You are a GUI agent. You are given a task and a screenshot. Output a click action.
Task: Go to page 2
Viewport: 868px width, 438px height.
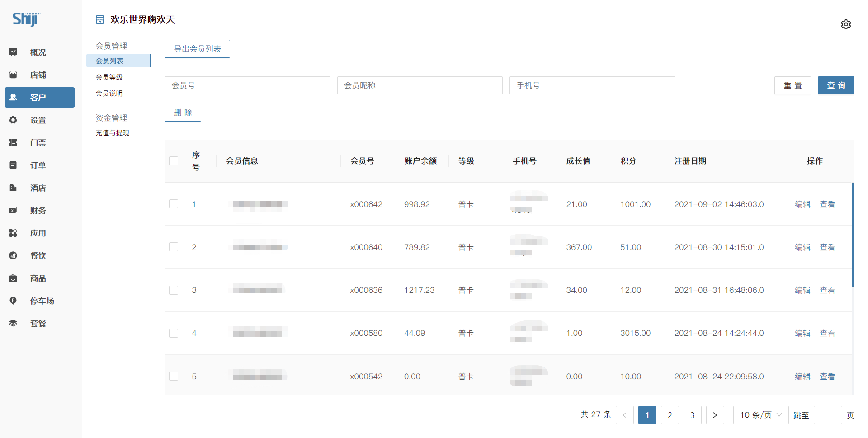pyautogui.click(x=670, y=415)
